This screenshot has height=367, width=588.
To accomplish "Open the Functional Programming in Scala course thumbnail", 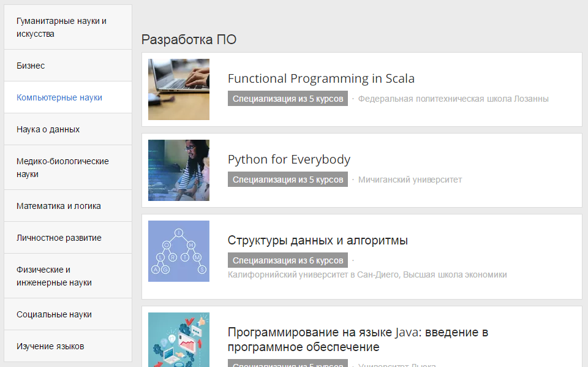I will (178, 89).
